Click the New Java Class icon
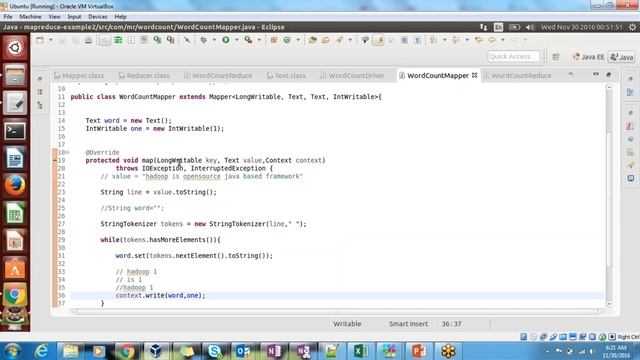This screenshot has width=640, height=360. pyautogui.click(x=287, y=40)
